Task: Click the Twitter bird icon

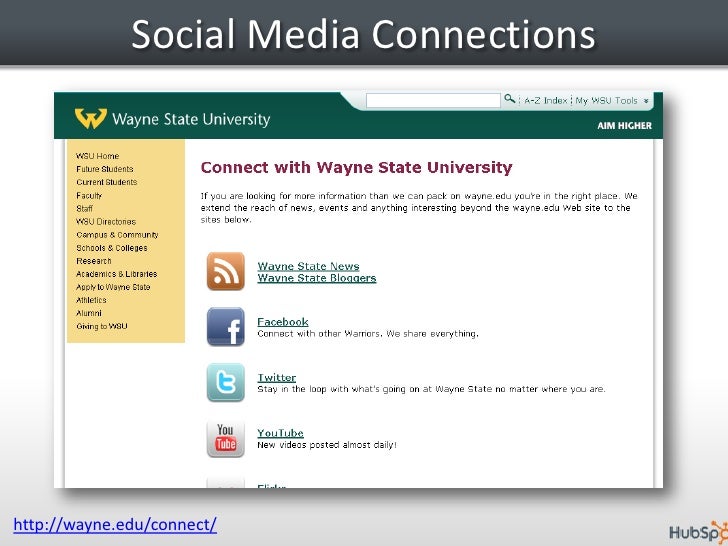Action: (x=226, y=382)
